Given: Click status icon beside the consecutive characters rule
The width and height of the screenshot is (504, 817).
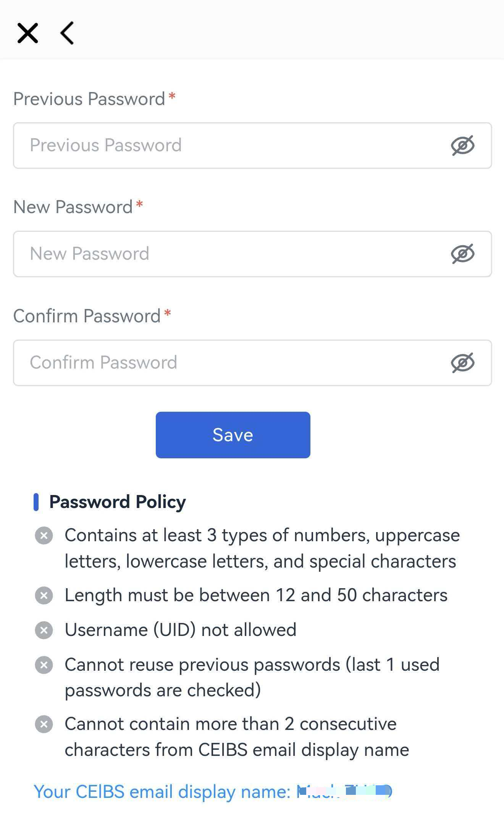Looking at the screenshot, I should 44,724.
